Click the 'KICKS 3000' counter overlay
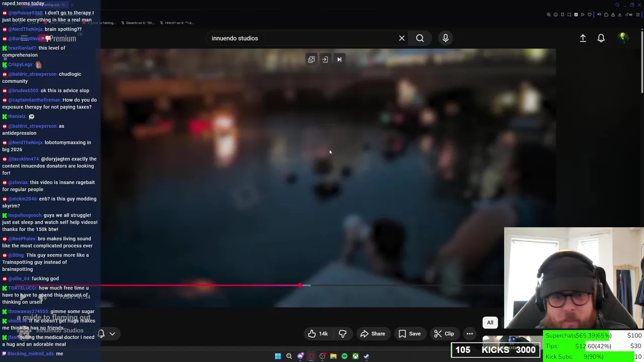The image size is (644, 362). point(496,350)
